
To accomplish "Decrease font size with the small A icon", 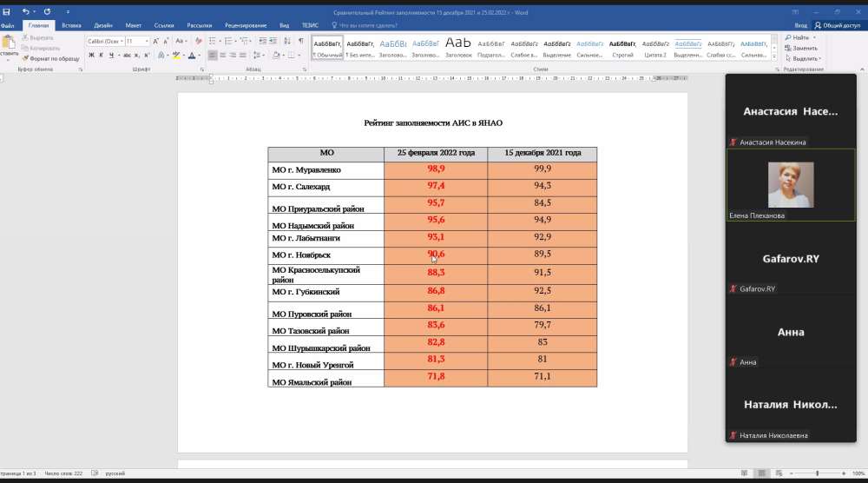I will point(166,41).
